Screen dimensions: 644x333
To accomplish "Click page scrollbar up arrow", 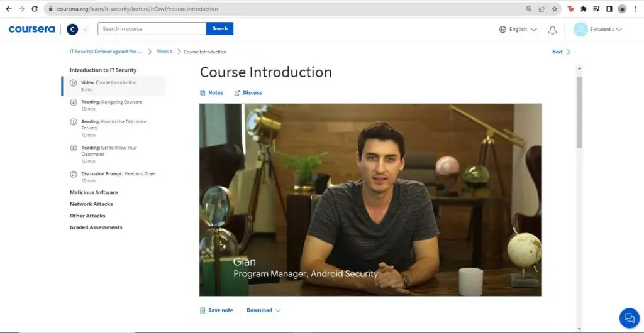I will (x=579, y=68).
